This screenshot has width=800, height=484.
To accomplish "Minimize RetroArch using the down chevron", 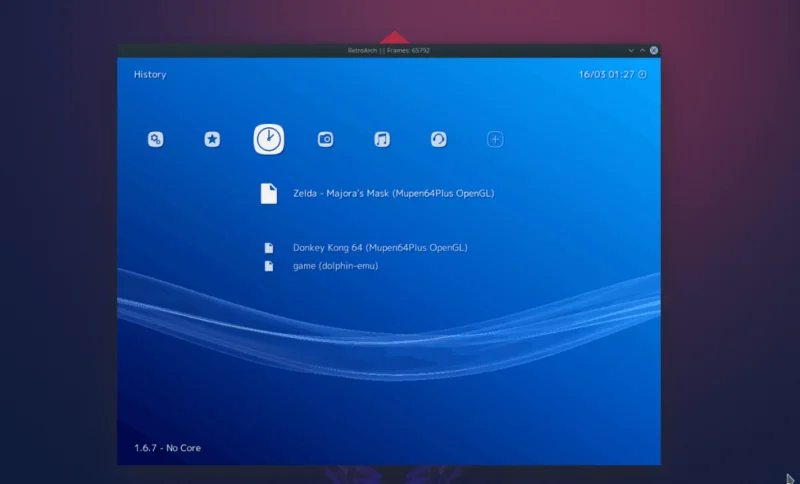I will (631, 50).
